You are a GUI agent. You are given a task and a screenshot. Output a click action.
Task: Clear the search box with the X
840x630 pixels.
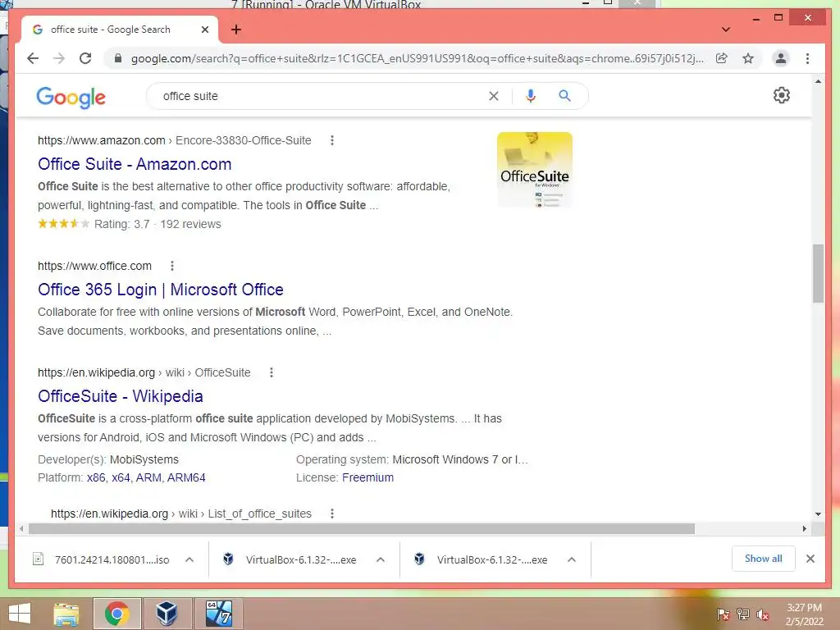click(x=493, y=96)
